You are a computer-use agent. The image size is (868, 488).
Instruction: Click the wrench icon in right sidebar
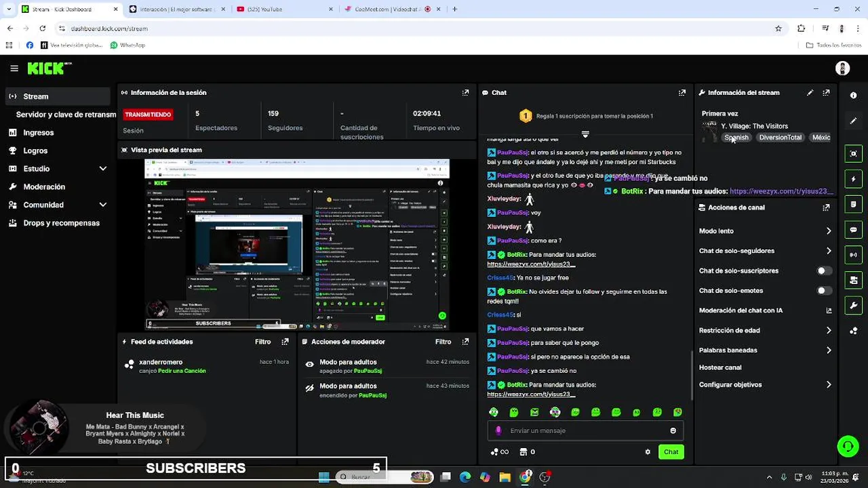coord(853,305)
